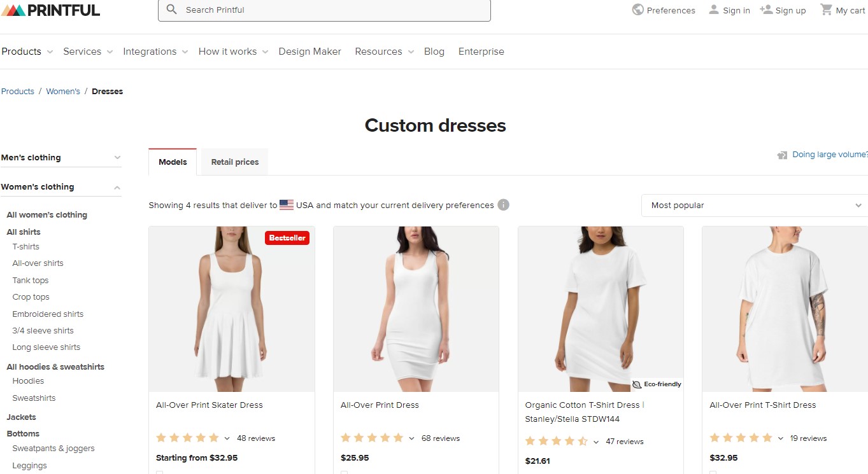Image resolution: width=868 pixels, height=474 pixels.
Task: Select the checkbox under the Skater Dress card
Action: tap(159, 472)
